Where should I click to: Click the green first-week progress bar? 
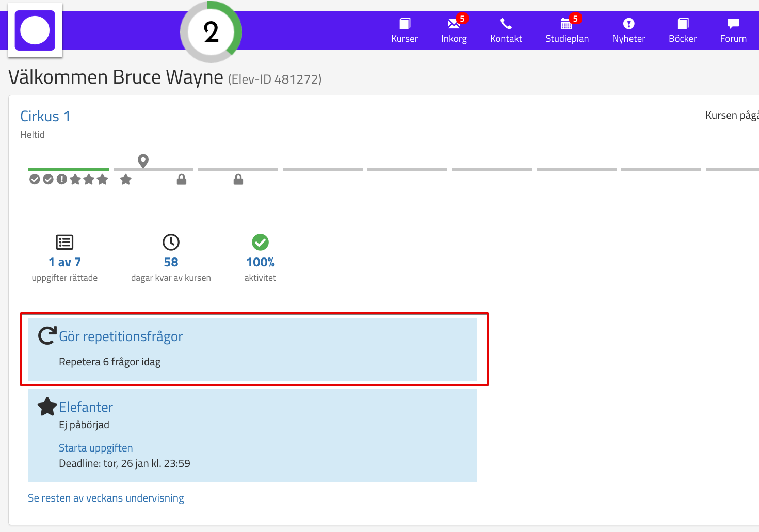point(69,169)
